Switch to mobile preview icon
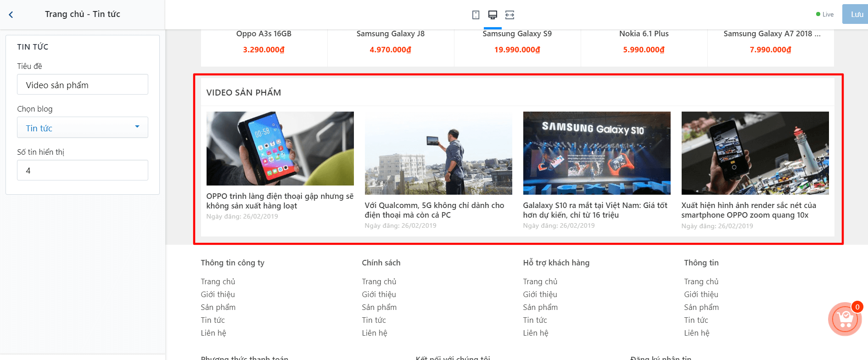 476,15
